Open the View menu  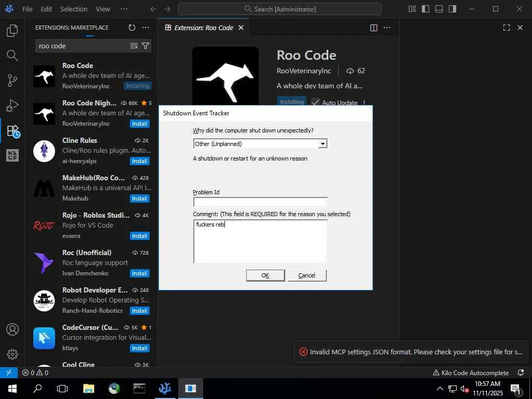(x=103, y=9)
